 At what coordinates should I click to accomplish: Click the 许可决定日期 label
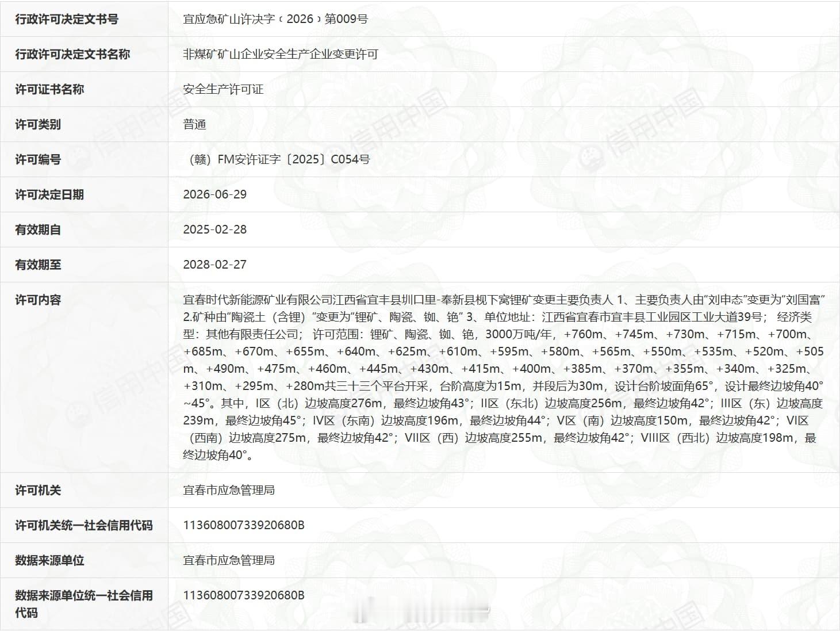(49, 194)
